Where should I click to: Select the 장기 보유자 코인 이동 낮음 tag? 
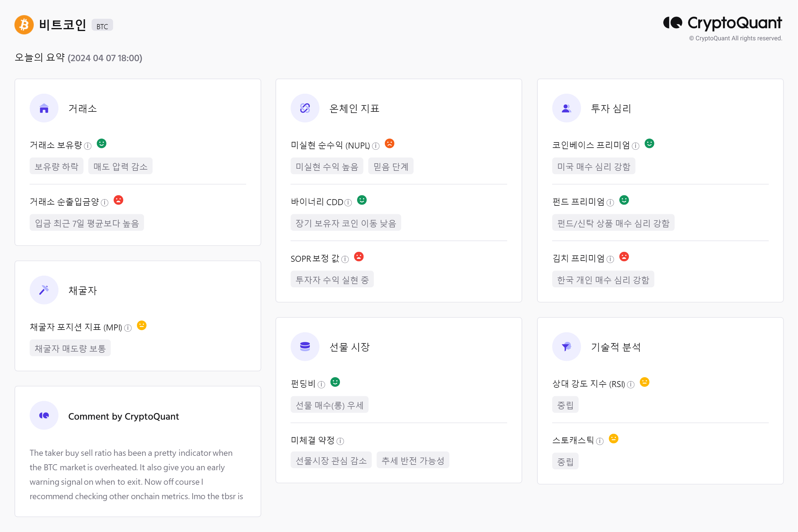346,223
